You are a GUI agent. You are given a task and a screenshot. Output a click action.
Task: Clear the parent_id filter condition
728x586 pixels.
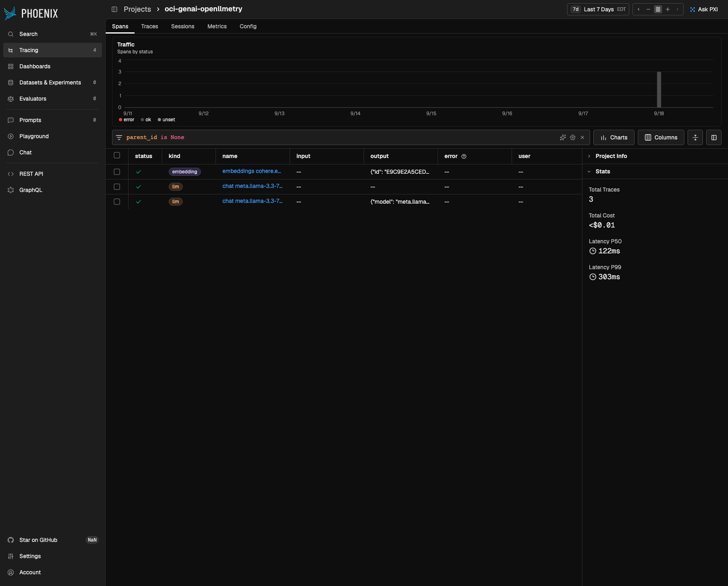click(x=582, y=137)
